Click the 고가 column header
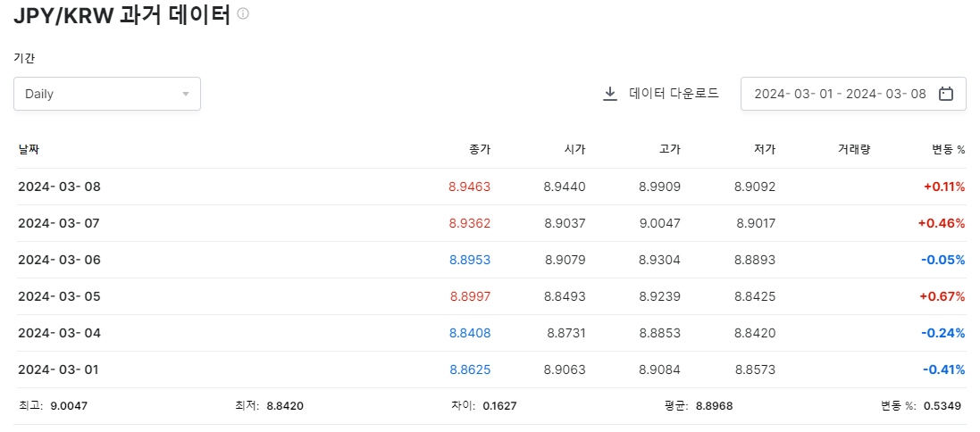This screenshot has width=980, height=432. 670,149
